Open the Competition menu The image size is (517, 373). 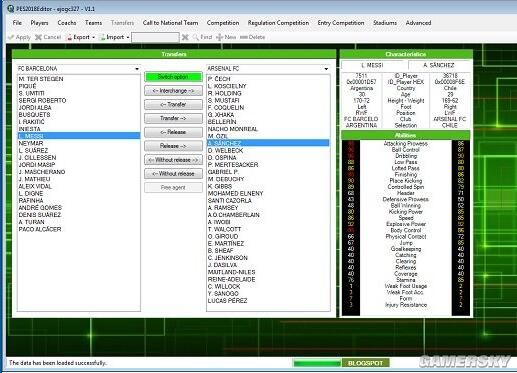point(223,23)
